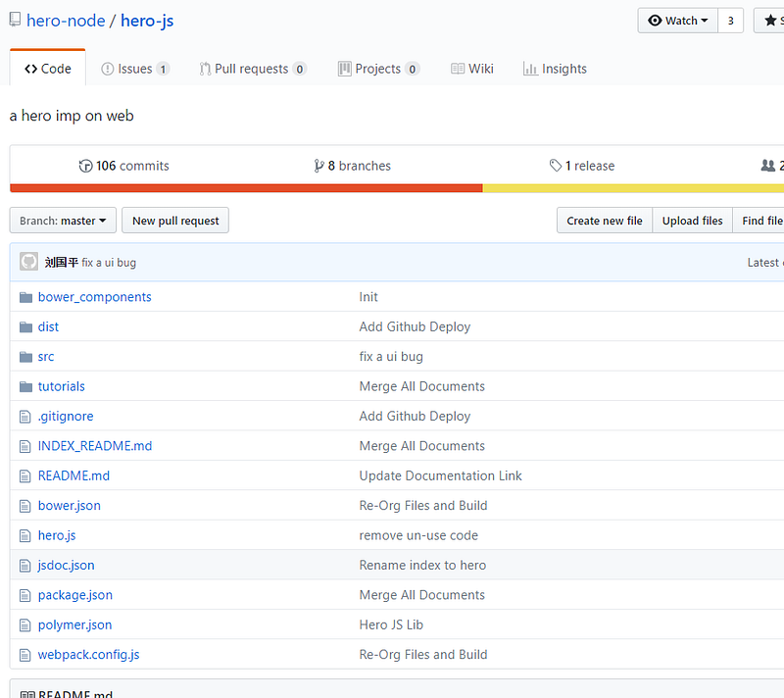The height and width of the screenshot is (698, 784).
Task: Click New pull request button
Action: click(x=175, y=221)
